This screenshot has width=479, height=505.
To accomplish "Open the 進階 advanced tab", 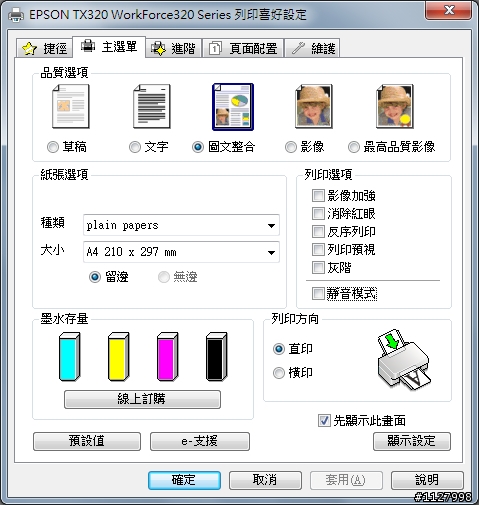I will point(173,49).
